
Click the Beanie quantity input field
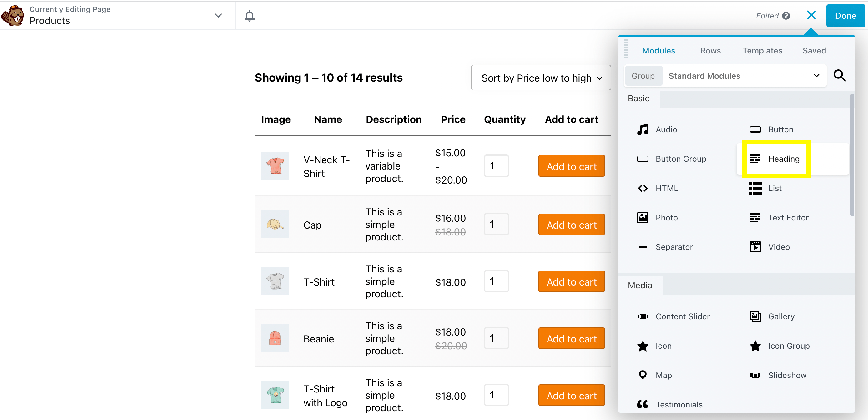pos(496,338)
